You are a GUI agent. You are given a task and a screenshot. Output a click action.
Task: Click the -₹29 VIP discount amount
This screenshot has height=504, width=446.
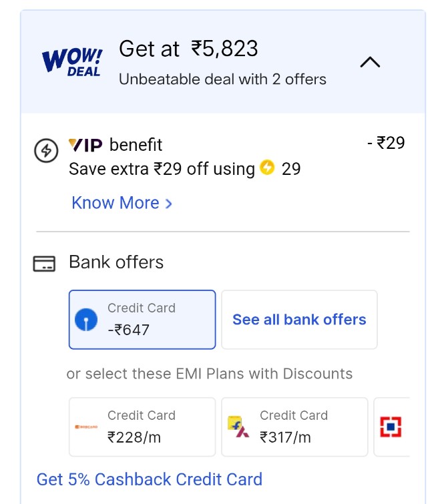tap(386, 143)
